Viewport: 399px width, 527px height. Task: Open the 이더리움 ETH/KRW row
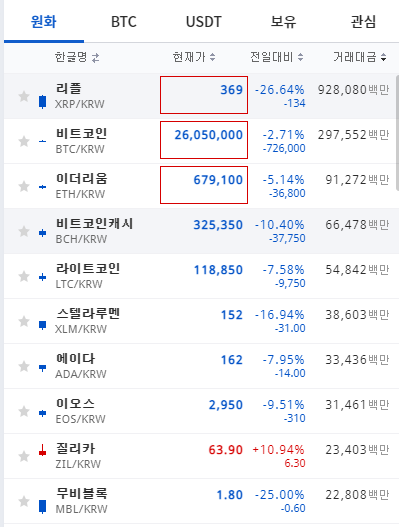pyautogui.click(x=200, y=186)
